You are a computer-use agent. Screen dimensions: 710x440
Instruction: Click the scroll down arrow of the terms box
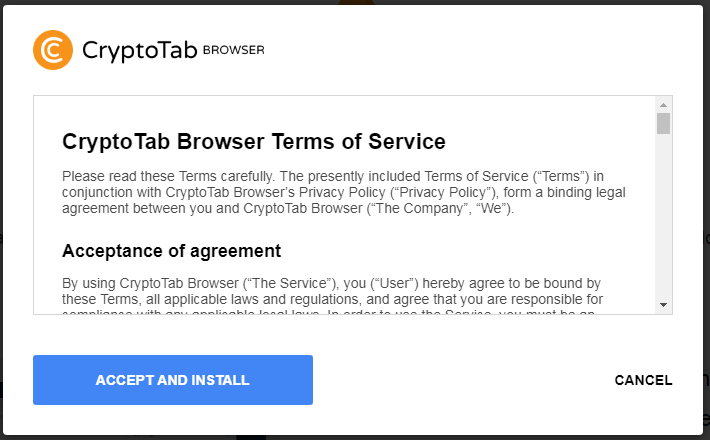point(663,304)
